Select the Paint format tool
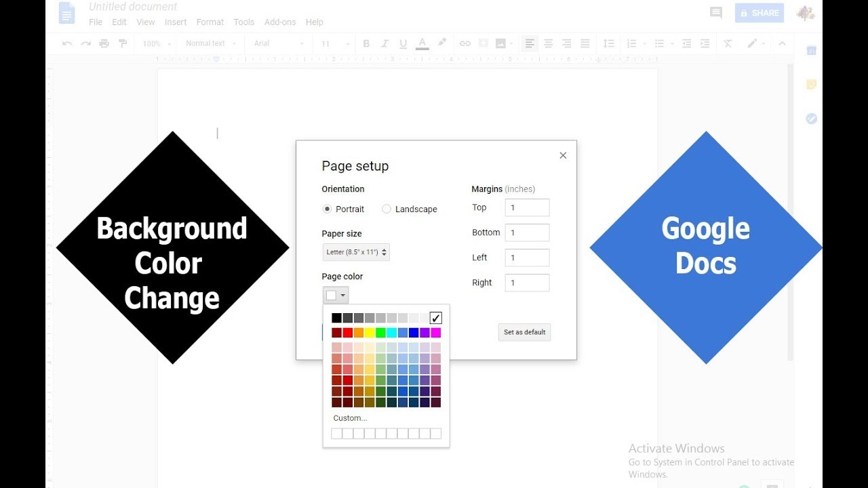This screenshot has width=868, height=488. (x=123, y=43)
